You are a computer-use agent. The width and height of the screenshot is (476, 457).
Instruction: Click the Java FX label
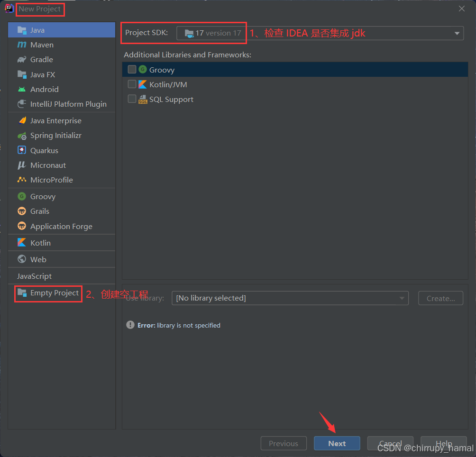tap(43, 74)
